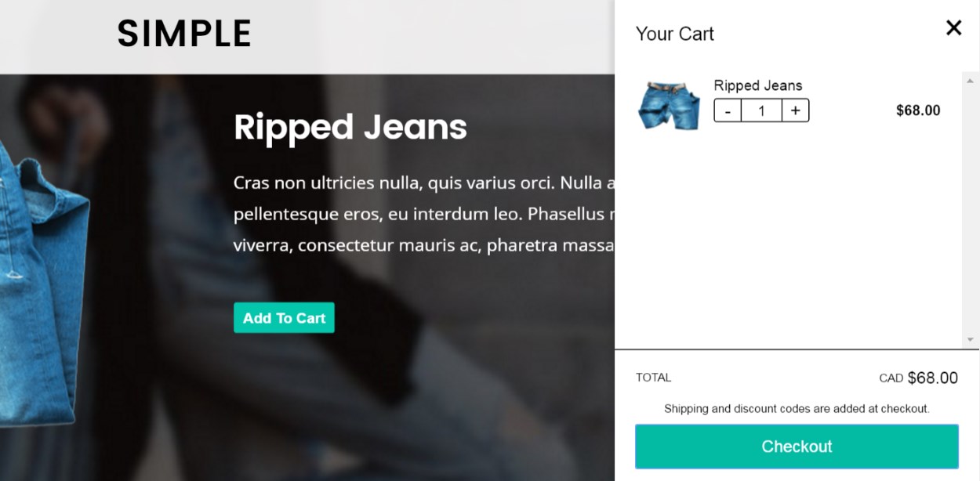Click the shipping and discount codes notice
This screenshot has height=481, width=980.
tap(797, 408)
